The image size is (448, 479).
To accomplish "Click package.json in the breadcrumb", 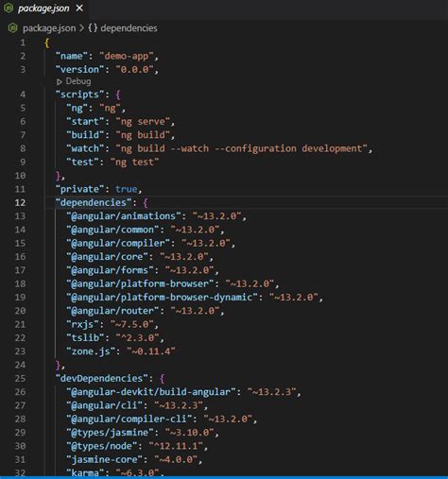I will [x=49, y=28].
